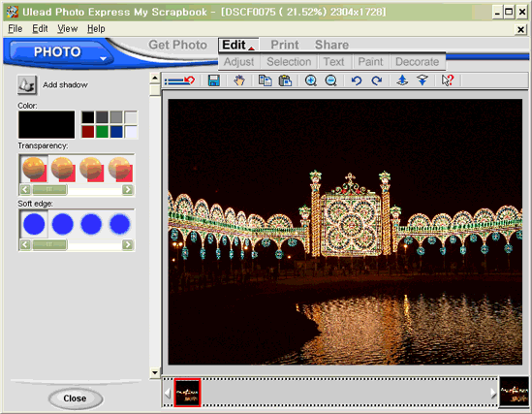Switch to the Decorate sub-tab
The width and height of the screenshot is (532, 414).
pyautogui.click(x=417, y=62)
